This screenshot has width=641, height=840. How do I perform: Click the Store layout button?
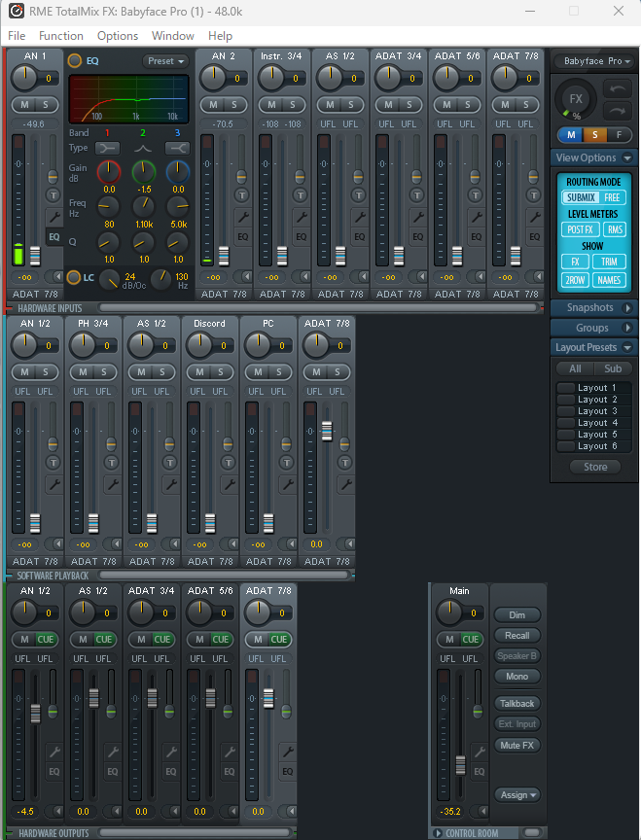[x=595, y=467]
